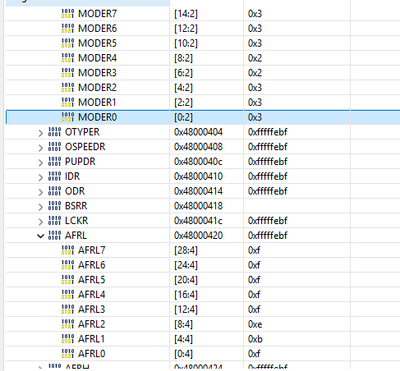Screen dimensions: 400x371
Task: Click address 0x48000418 of BSRR
Action: (x=198, y=206)
